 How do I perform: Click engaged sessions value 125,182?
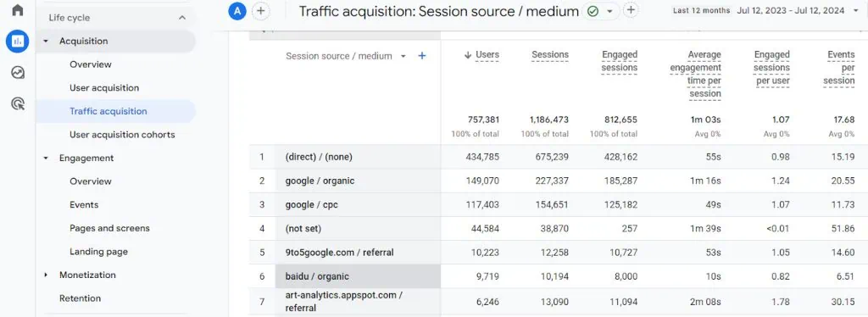pyautogui.click(x=621, y=205)
